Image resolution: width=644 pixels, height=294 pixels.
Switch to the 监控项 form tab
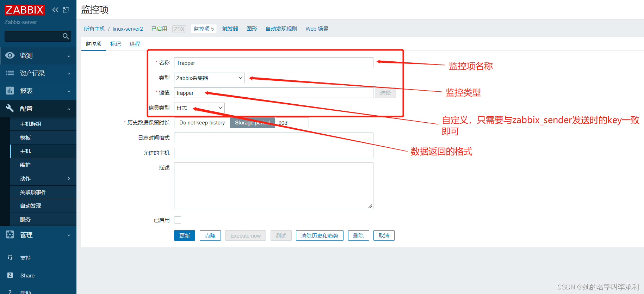point(93,44)
